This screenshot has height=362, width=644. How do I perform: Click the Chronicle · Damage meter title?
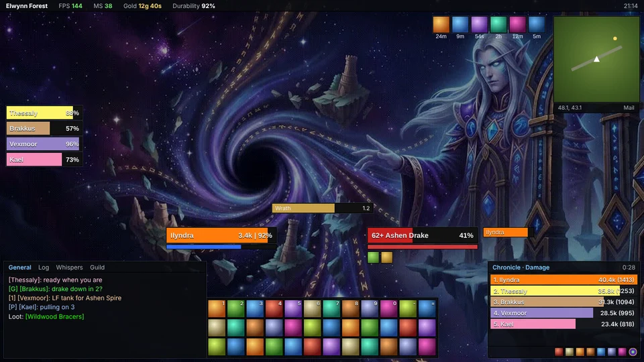pos(521,267)
